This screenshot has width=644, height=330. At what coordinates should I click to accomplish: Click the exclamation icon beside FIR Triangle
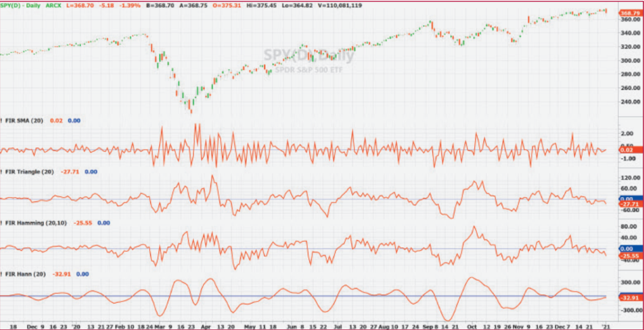pyautogui.click(x=2, y=172)
